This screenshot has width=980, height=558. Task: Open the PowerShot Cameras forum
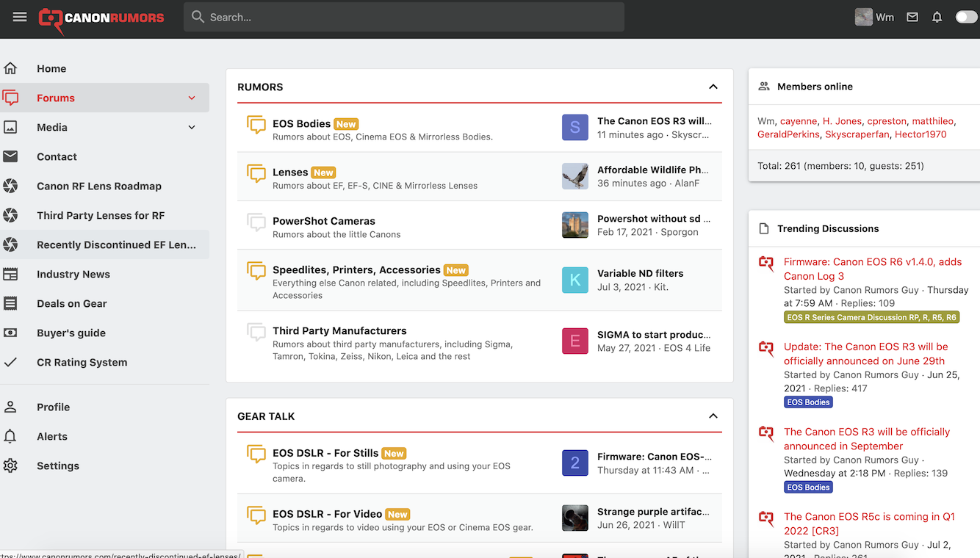(324, 221)
